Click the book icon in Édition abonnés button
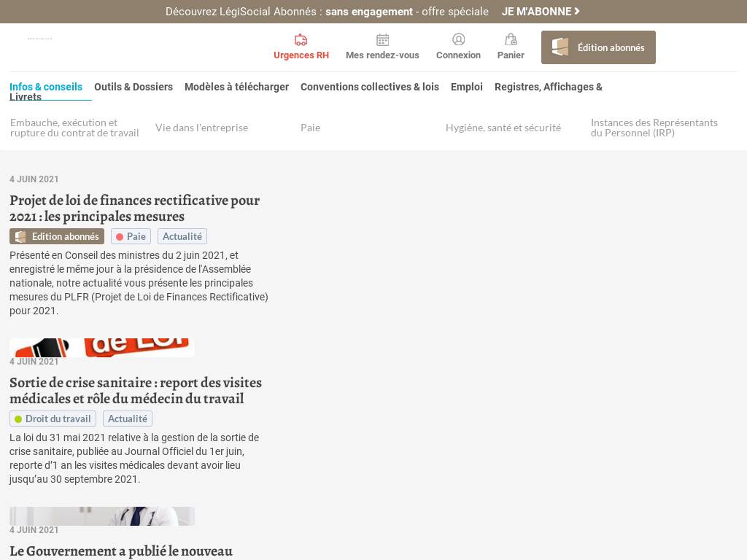Viewport: 747px width, 560px height. click(x=560, y=47)
